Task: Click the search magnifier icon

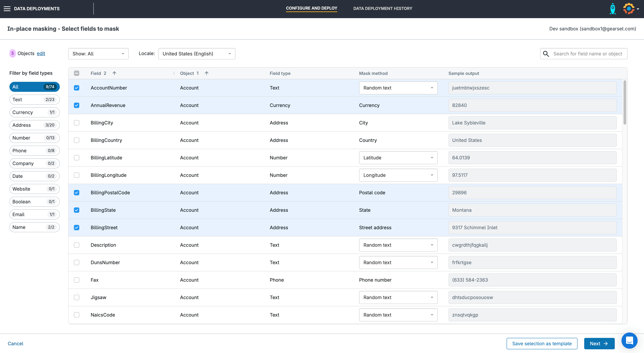Action: [x=546, y=54]
